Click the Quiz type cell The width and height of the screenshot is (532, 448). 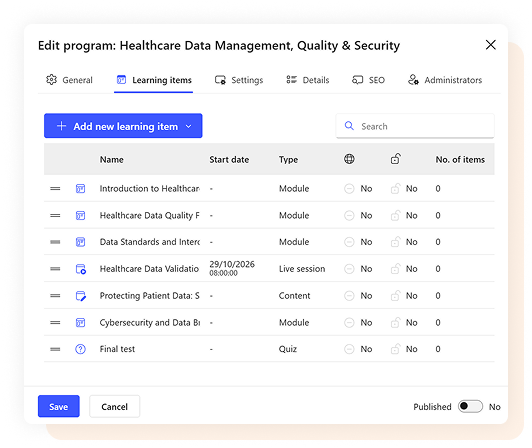[288, 349]
